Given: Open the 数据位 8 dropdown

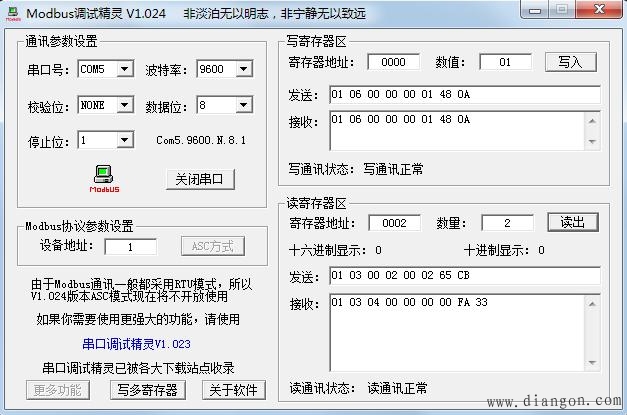Looking at the screenshot, I should tap(244, 105).
